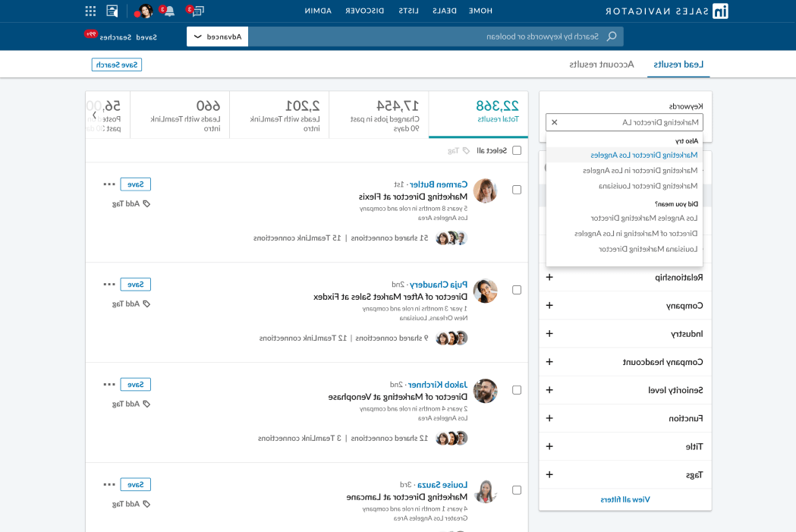Viewport: 796px width, 532px height.
Task: Open LISTS in the top navigation
Action: [x=409, y=11]
